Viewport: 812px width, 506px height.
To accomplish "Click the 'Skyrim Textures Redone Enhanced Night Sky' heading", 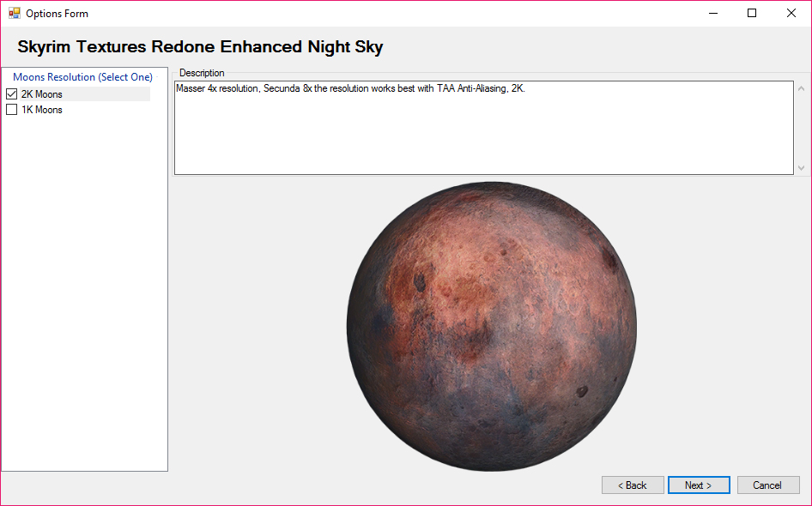I will point(200,47).
